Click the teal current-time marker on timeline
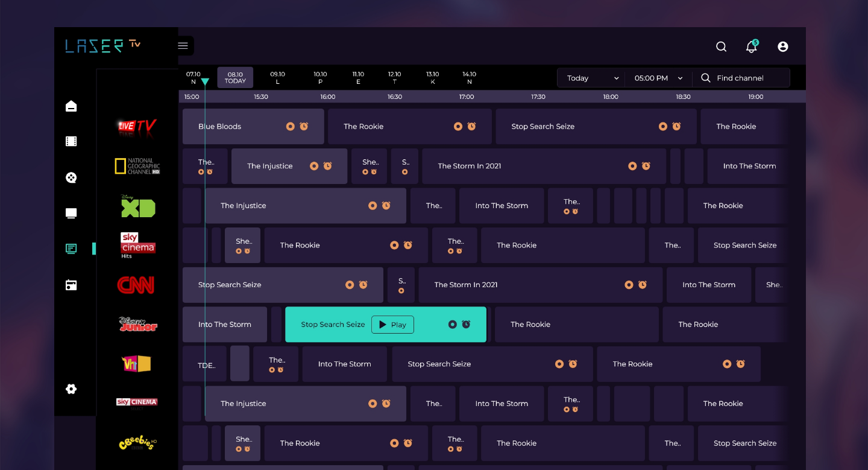This screenshot has width=868, height=470. click(205, 82)
